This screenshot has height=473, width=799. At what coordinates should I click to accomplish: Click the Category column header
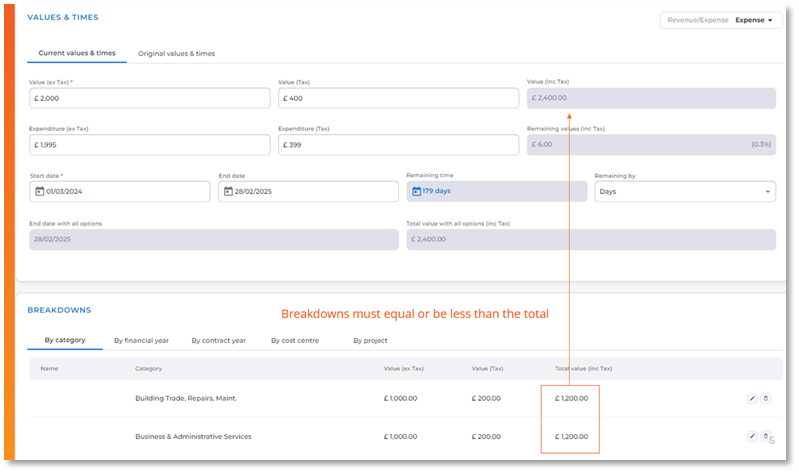[x=148, y=369]
